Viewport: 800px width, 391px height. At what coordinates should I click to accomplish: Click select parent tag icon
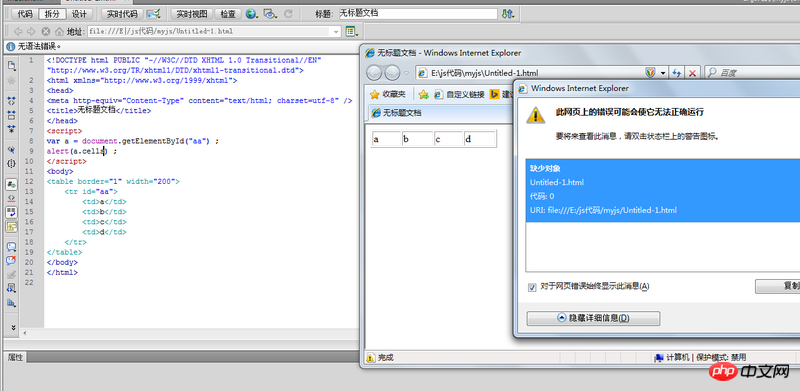pyautogui.click(x=11, y=150)
